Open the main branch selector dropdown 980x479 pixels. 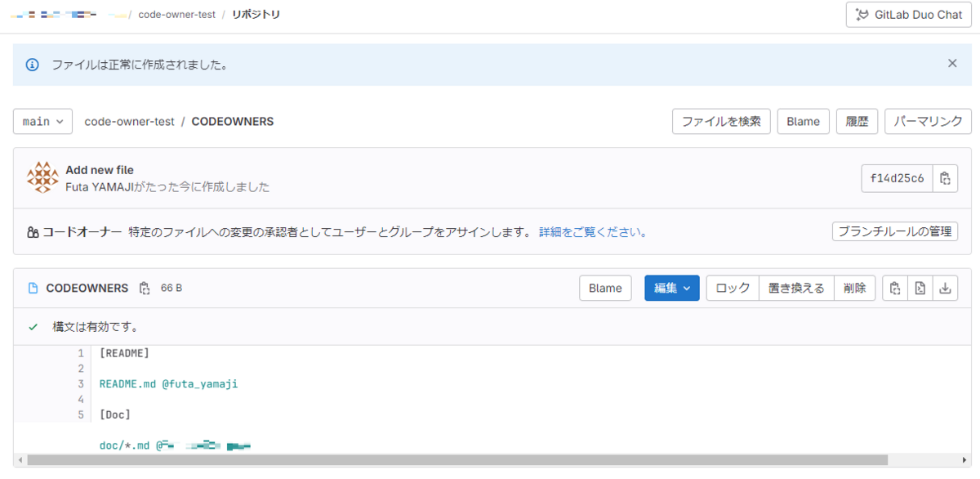(42, 121)
